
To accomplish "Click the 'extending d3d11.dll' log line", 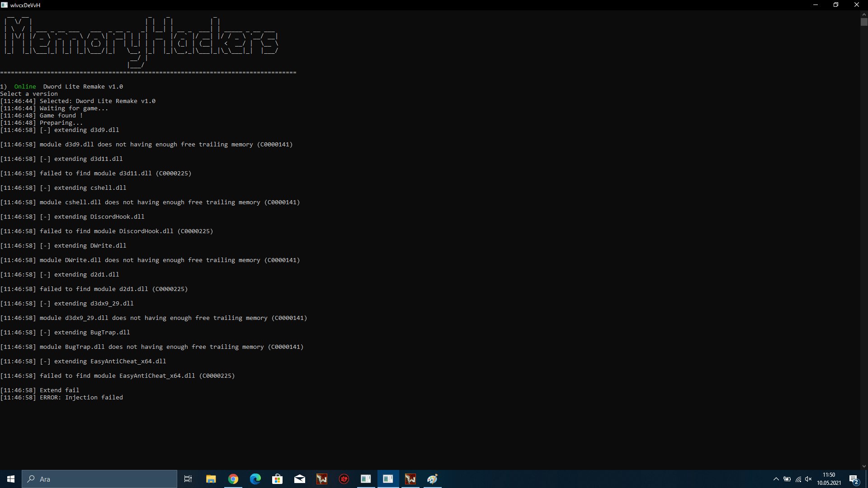I will (x=61, y=159).
